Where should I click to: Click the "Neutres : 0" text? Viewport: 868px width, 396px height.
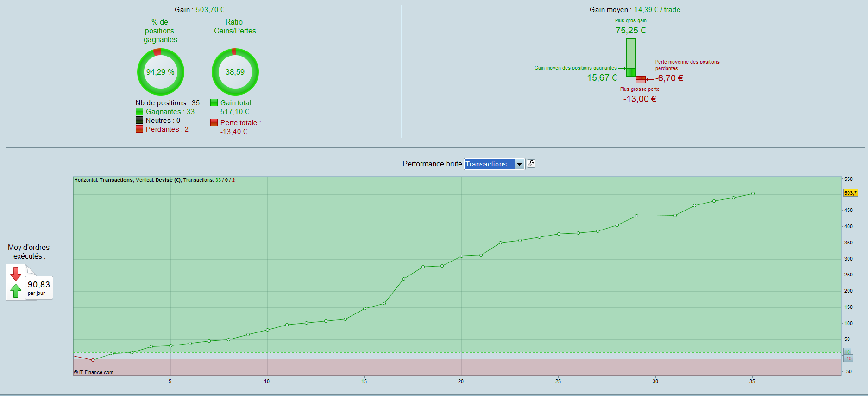click(x=163, y=121)
